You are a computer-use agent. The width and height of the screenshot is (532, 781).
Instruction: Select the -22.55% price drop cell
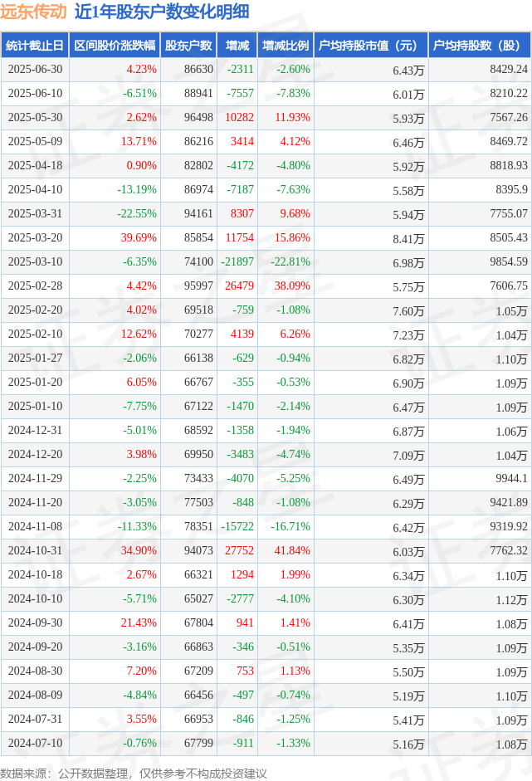(x=137, y=213)
